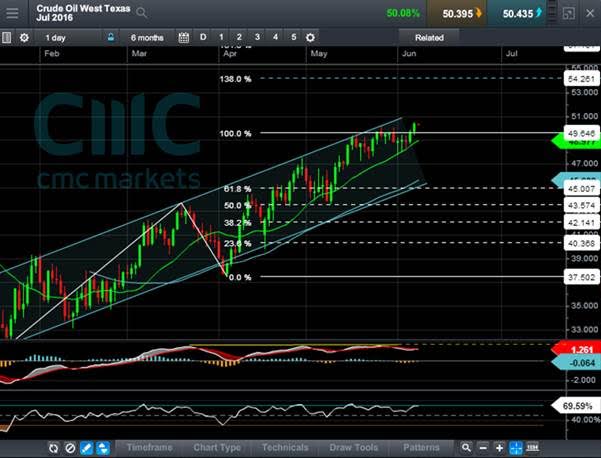The width and height of the screenshot is (601, 458).
Task: Click the red 1.261 MACD value tag
Action: (576, 349)
